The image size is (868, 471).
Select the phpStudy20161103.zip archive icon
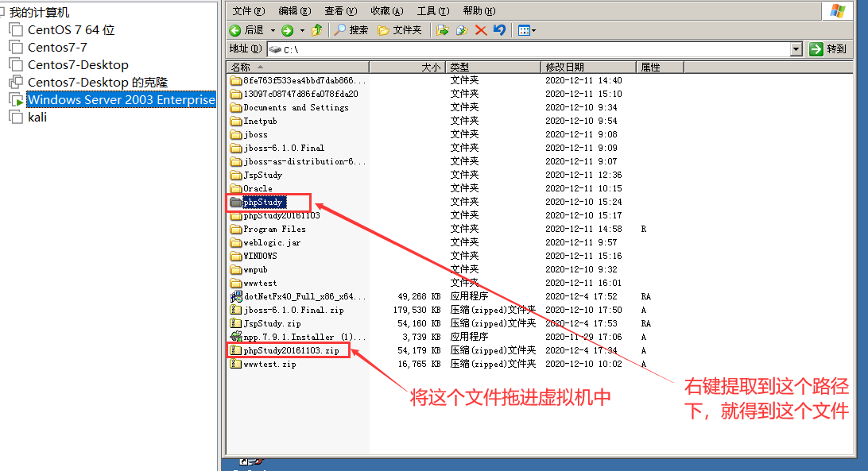[x=236, y=350]
